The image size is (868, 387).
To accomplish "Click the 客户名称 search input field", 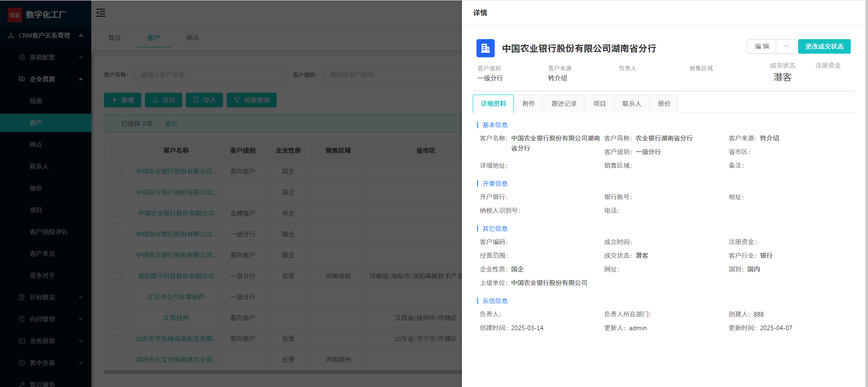I will [208, 75].
